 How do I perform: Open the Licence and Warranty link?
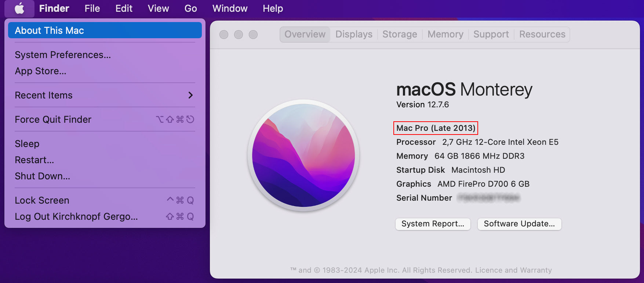(513, 270)
